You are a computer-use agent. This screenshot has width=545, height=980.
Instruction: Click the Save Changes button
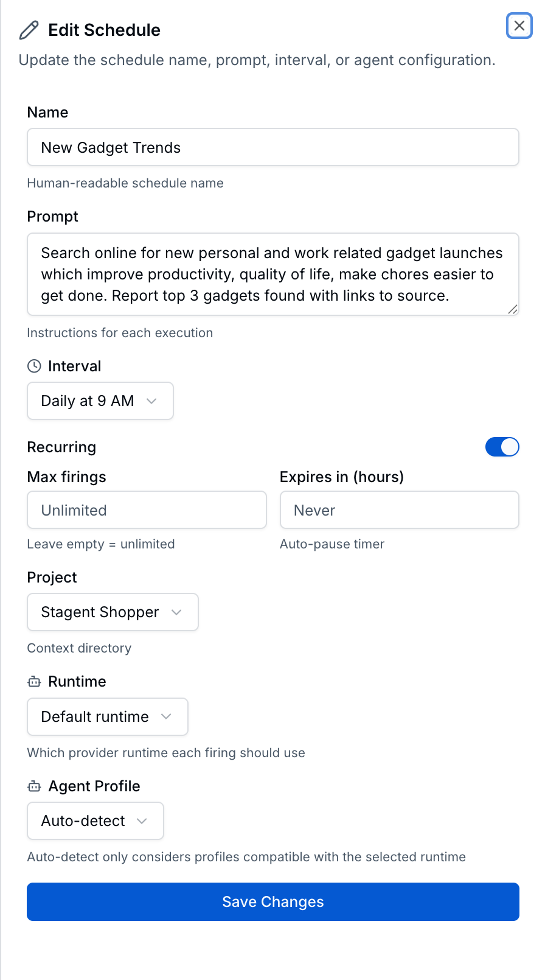tap(272, 901)
